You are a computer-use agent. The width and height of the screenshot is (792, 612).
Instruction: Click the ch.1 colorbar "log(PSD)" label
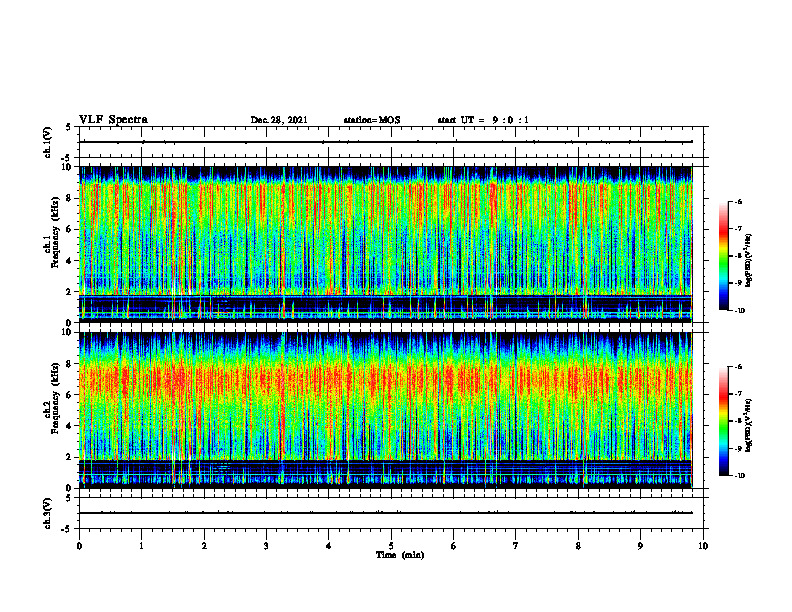pos(749,261)
